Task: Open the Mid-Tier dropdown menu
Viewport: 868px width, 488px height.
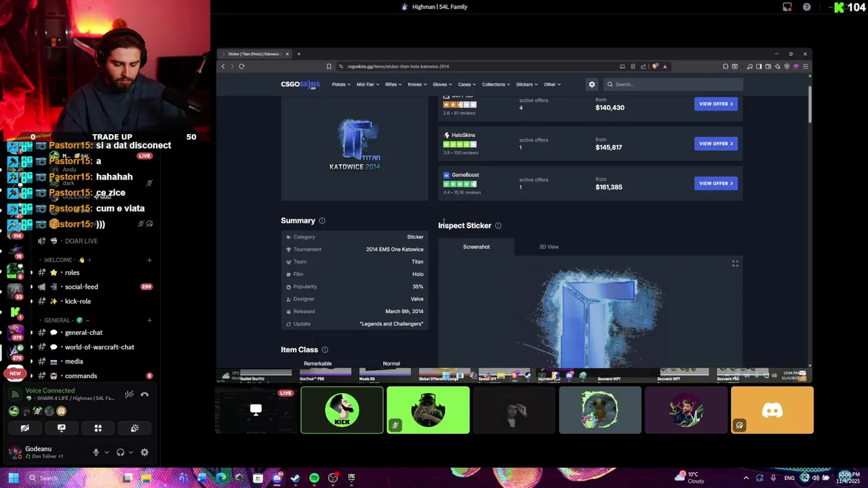Action: click(x=367, y=84)
